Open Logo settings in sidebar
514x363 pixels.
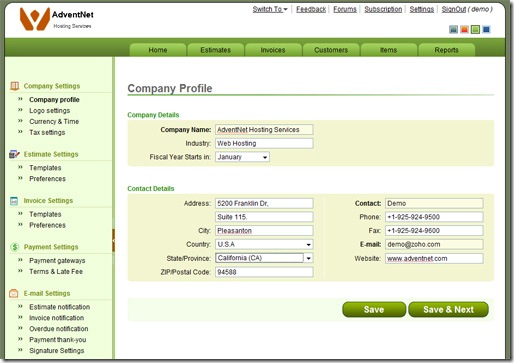pos(50,111)
